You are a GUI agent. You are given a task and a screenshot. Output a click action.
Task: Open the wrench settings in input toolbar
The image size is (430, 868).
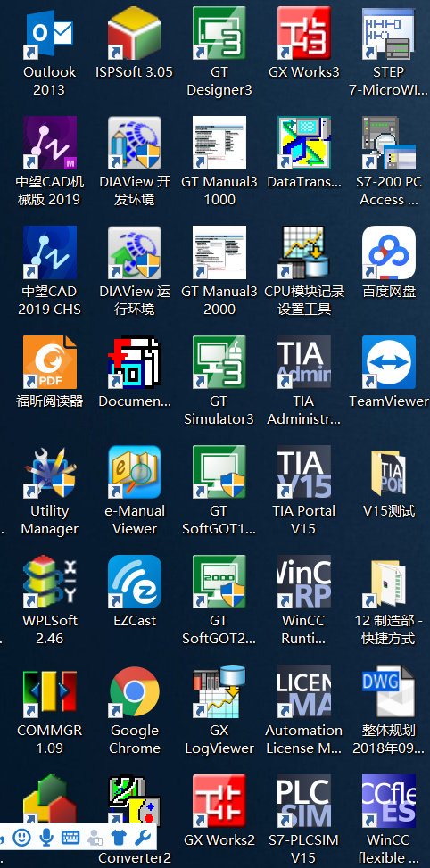(x=142, y=837)
